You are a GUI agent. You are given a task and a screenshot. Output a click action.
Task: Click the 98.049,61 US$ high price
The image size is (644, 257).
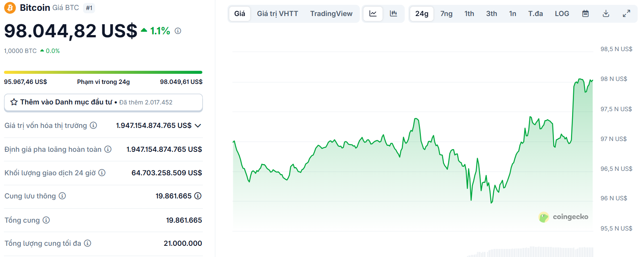181,82
